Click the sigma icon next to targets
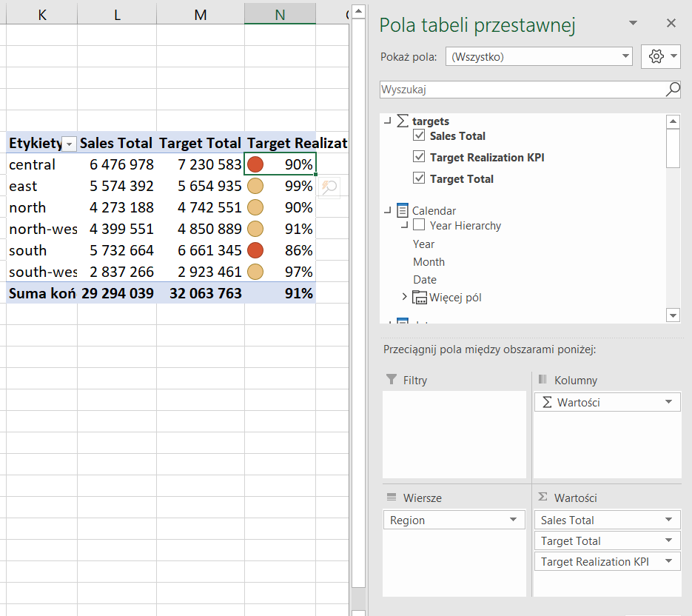Viewport: 692px width, 616px height. [x=403, y=121]
